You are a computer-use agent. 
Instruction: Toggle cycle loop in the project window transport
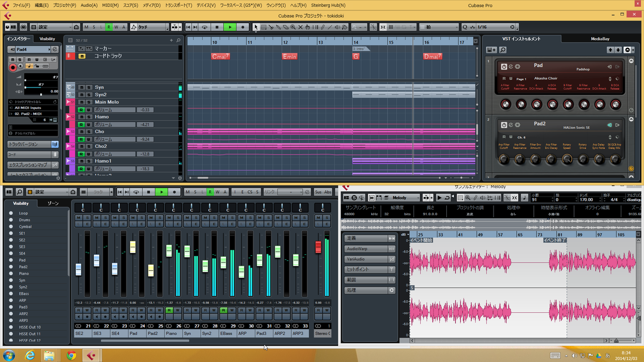coord(204,27)
